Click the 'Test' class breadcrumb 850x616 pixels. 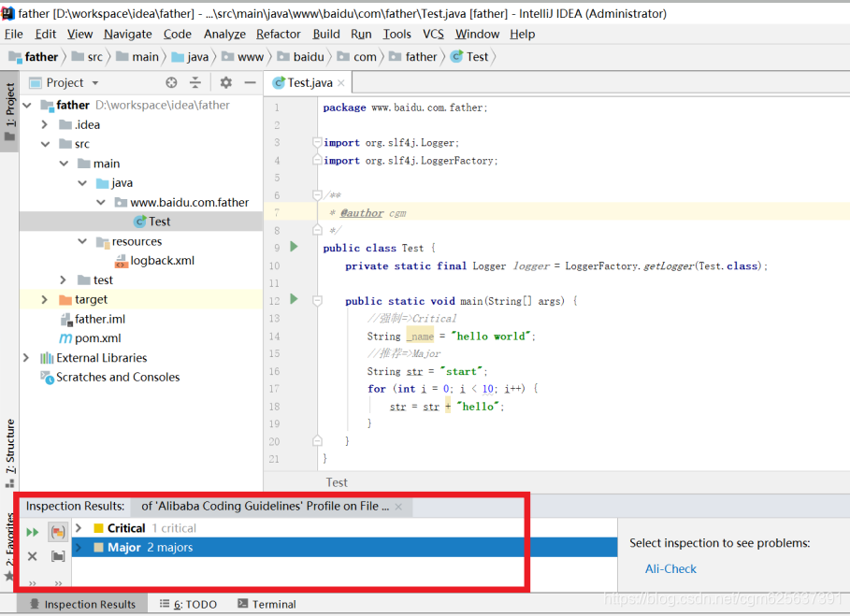click(470, 57)
